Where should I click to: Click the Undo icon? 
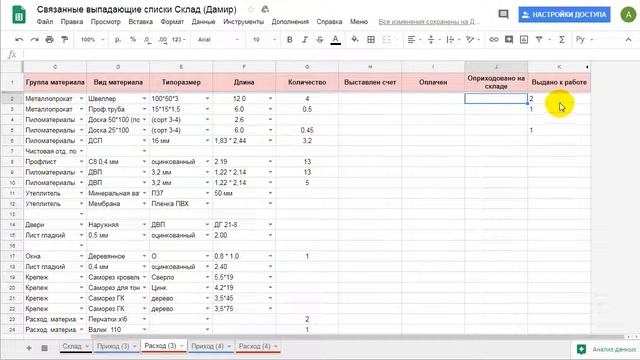[19, 40]
